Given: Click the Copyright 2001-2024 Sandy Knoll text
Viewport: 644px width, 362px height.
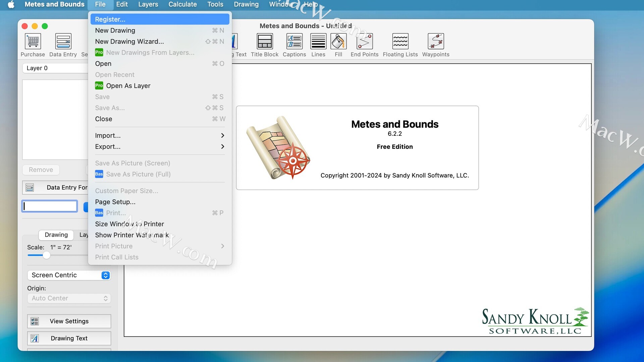Looking at the screenshot, I should click(x=394, y=175).
